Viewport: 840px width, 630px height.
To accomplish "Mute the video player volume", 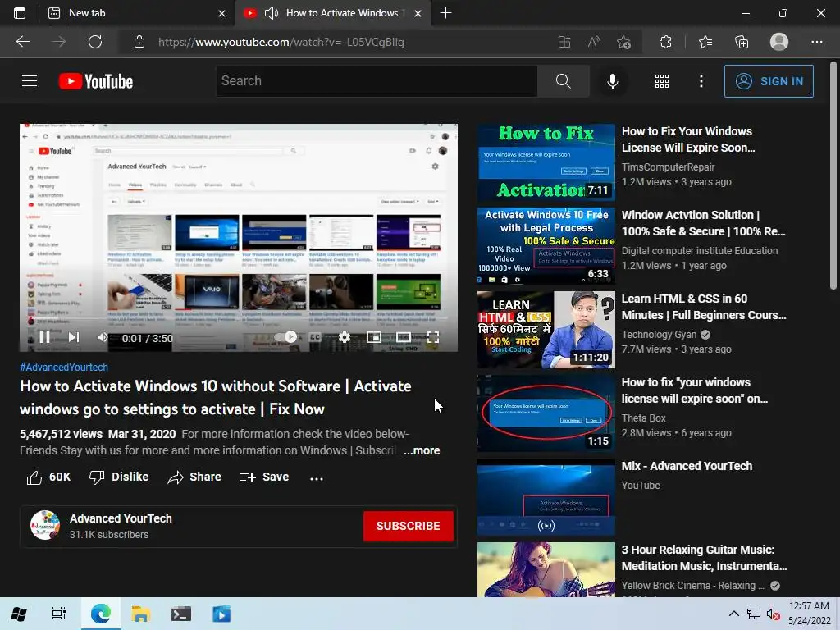I will coord(103,337).
